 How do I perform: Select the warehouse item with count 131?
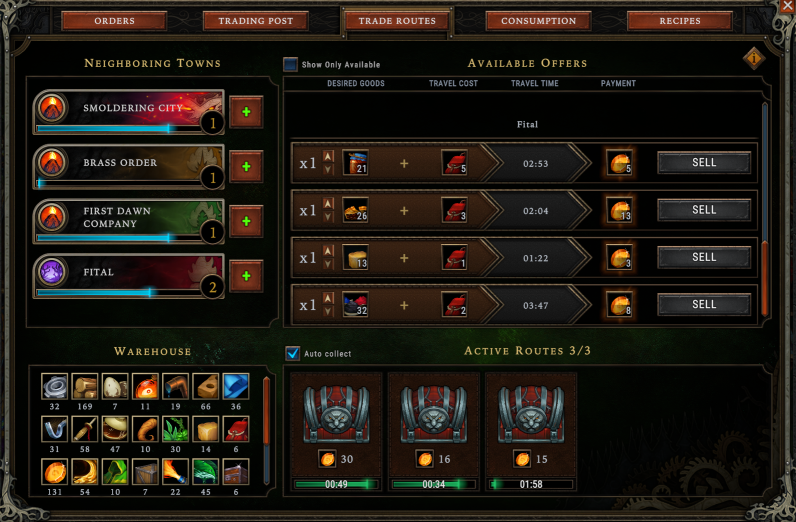pos(54,471)
